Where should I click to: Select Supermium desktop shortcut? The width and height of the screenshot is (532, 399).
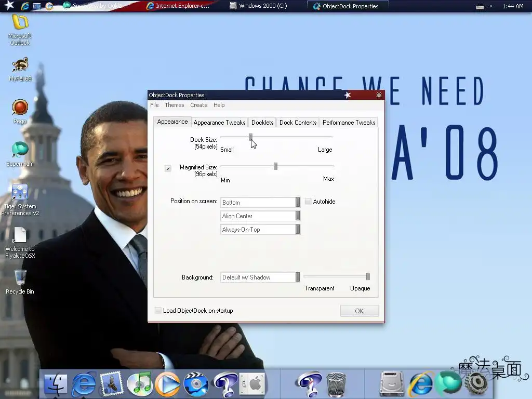20,154
